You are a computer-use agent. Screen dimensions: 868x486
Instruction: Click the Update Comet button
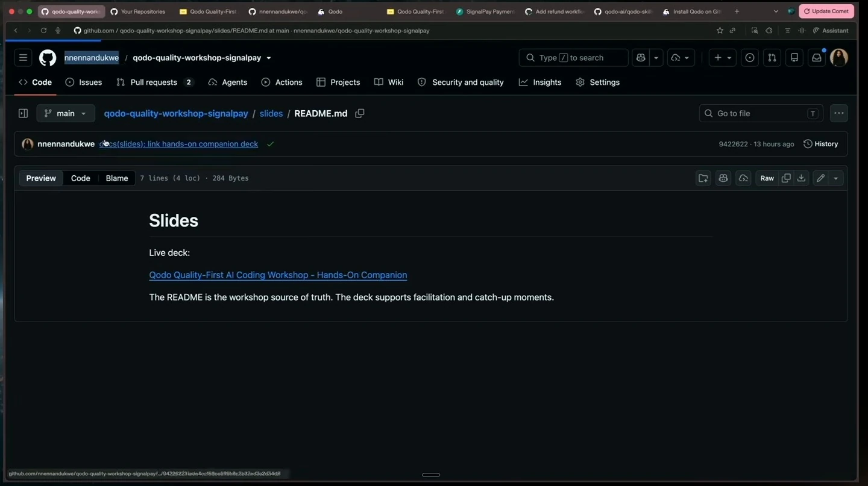(826, 11)
